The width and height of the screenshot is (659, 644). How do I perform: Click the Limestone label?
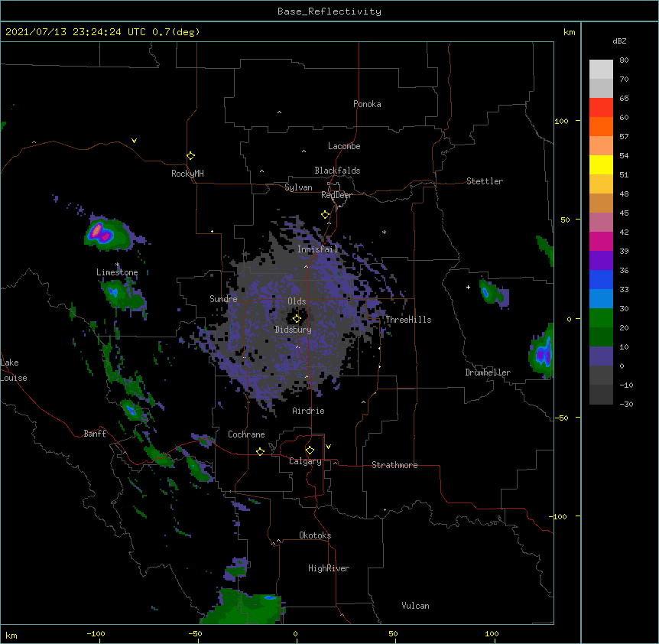click(x=117, y=272)
